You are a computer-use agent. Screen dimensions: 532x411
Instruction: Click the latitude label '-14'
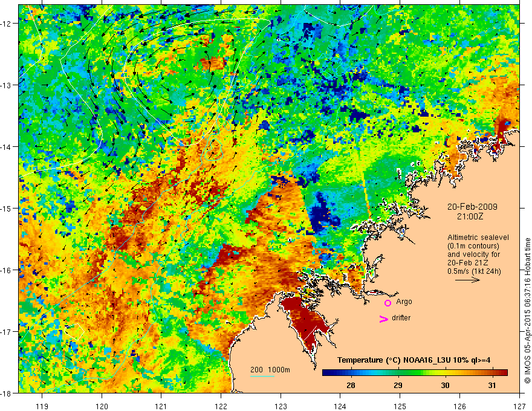point(7,147)
